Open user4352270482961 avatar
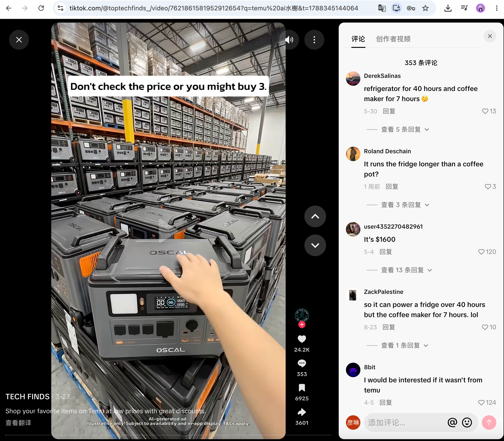Screen dimensions: 504x441 [x=353, y=229]
